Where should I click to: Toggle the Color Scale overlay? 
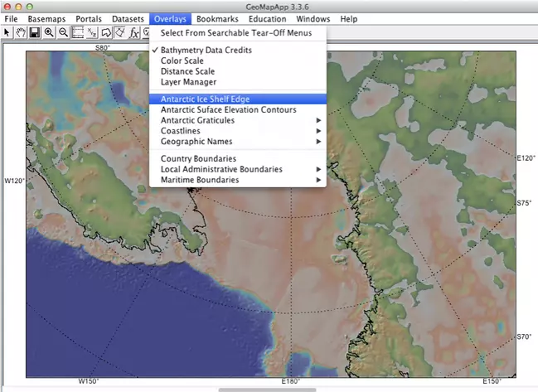click(182, 60)
